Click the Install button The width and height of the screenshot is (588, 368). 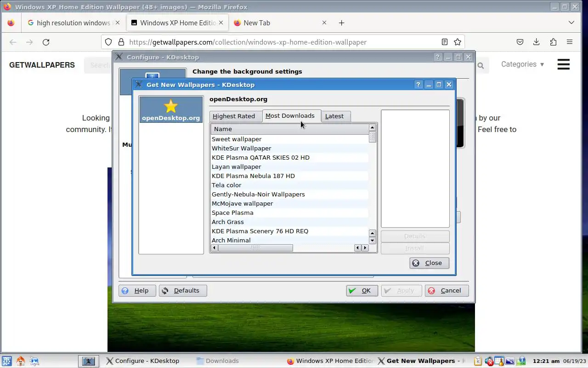[415, 248]
